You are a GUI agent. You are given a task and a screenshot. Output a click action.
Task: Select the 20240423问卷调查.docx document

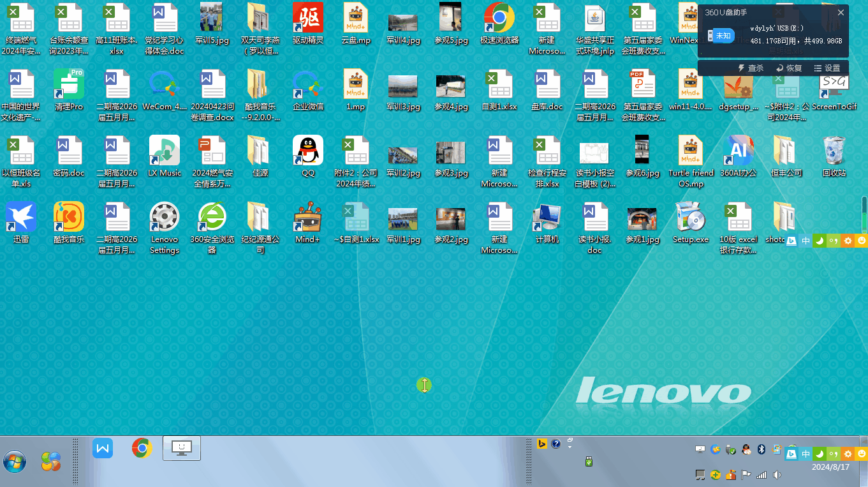tap(212, 96)
